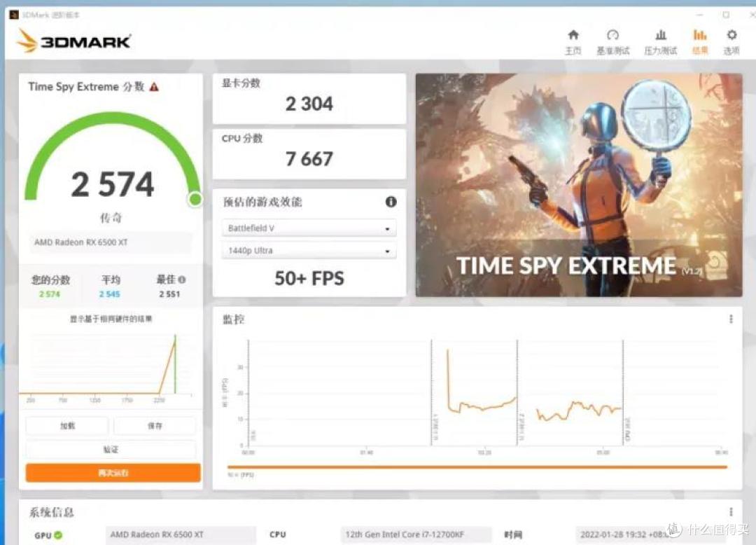Click the Time Spy Extreme thumbnail image
756x545 pixels.
[x=579, y=185]
